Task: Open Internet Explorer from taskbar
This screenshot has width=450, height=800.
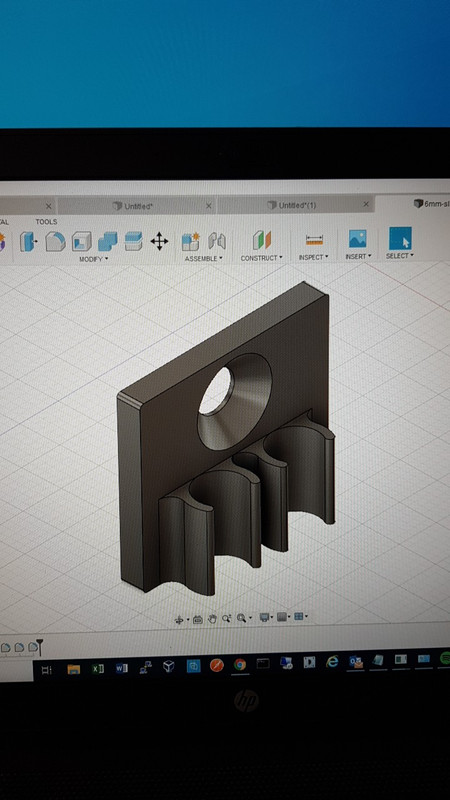Action: 332,662
